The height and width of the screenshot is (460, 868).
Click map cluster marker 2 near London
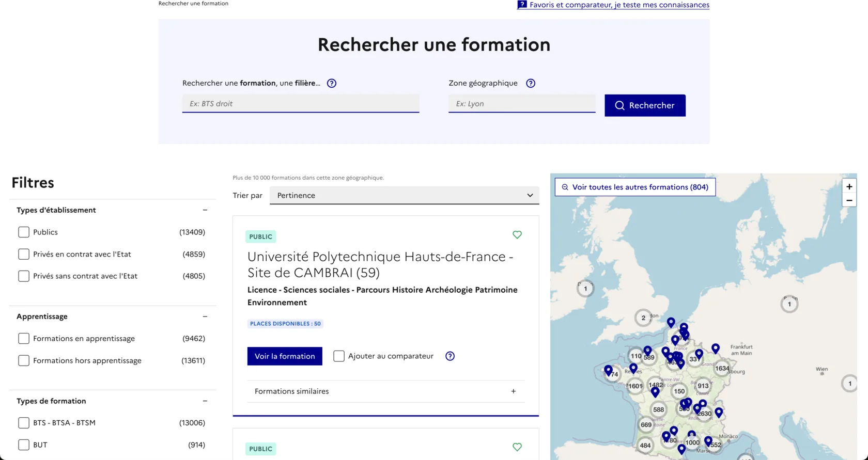643,318
